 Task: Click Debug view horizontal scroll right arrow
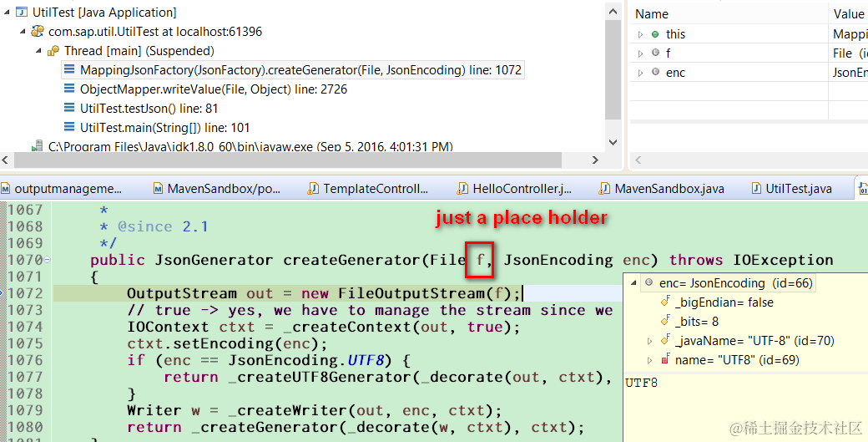tap(596, 160)
